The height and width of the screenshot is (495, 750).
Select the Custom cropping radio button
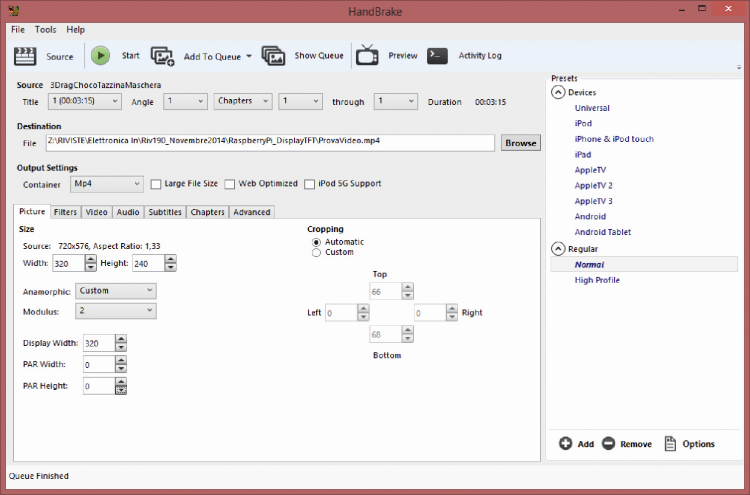pos(316,253)
